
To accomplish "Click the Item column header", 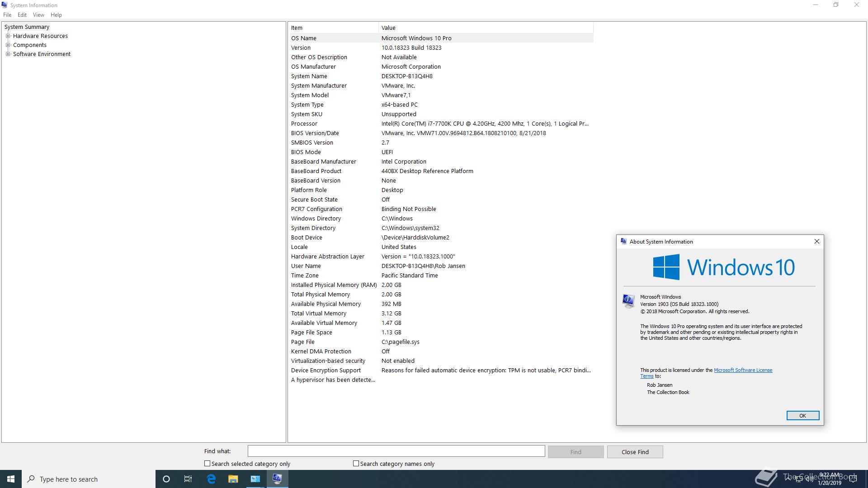I will [x=334, y=28].
